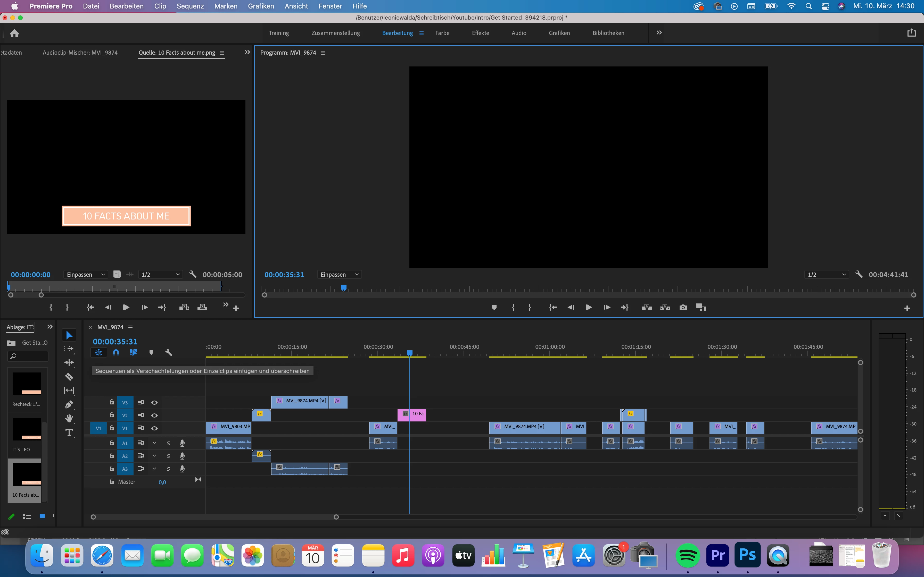Open the Sequenz menu
Screen dimensions: 924x577
[x=190, y=6]
